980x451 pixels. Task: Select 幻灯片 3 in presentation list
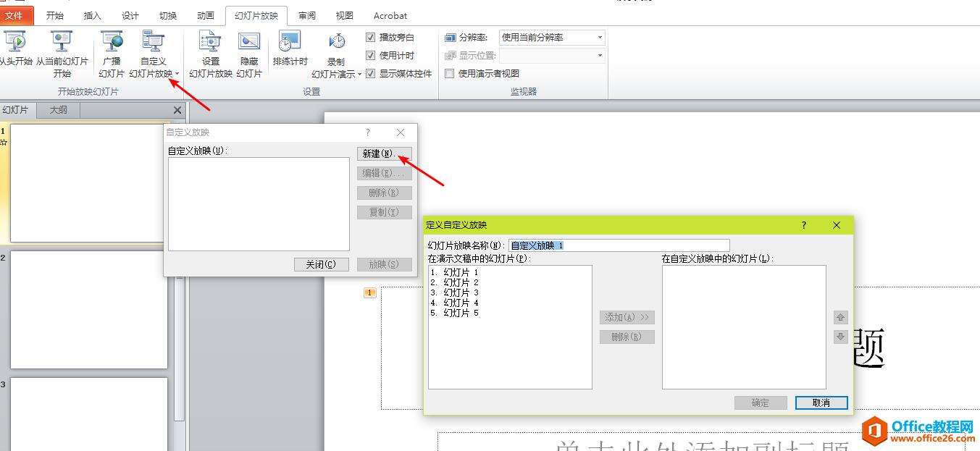point(454,292)
